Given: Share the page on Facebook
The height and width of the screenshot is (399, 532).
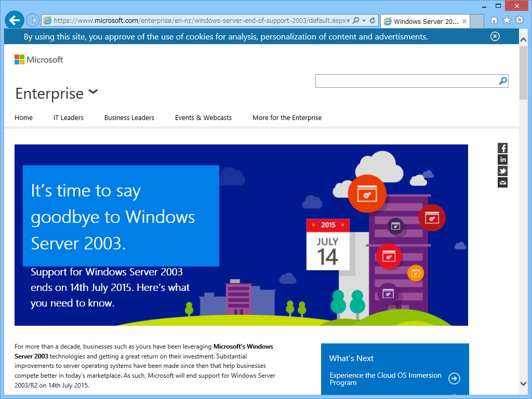Looking at the screenshot, I should (x=502, y=148).
